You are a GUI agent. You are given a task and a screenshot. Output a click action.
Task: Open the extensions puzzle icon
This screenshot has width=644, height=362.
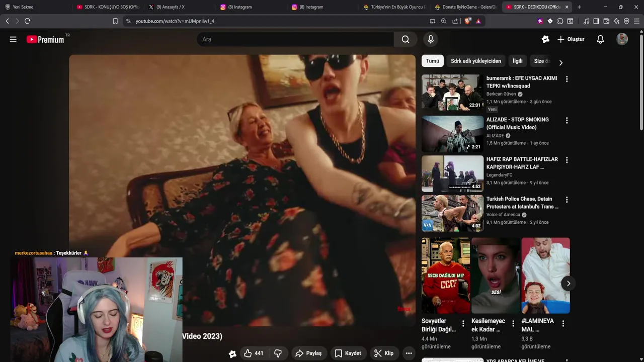point(560,21)
